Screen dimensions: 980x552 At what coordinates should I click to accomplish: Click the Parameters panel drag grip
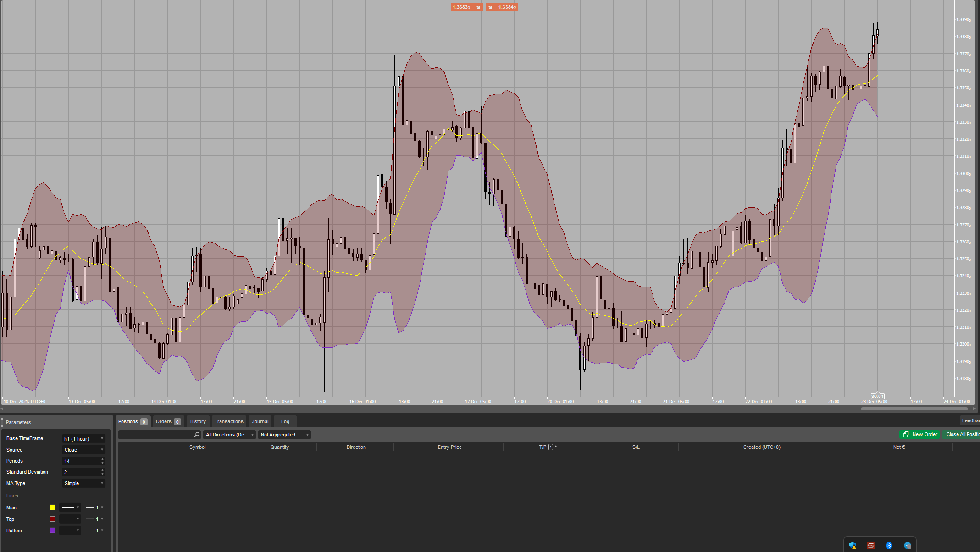coord(2,422)
